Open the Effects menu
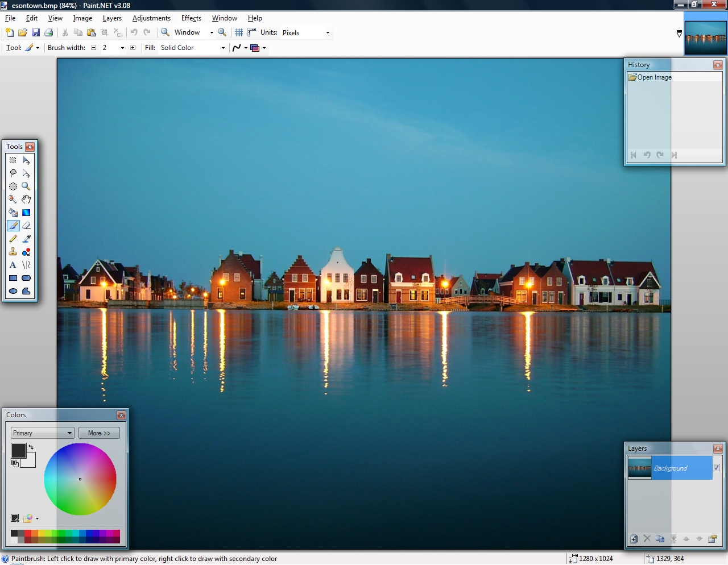728x565 pixels. (191, 18)
